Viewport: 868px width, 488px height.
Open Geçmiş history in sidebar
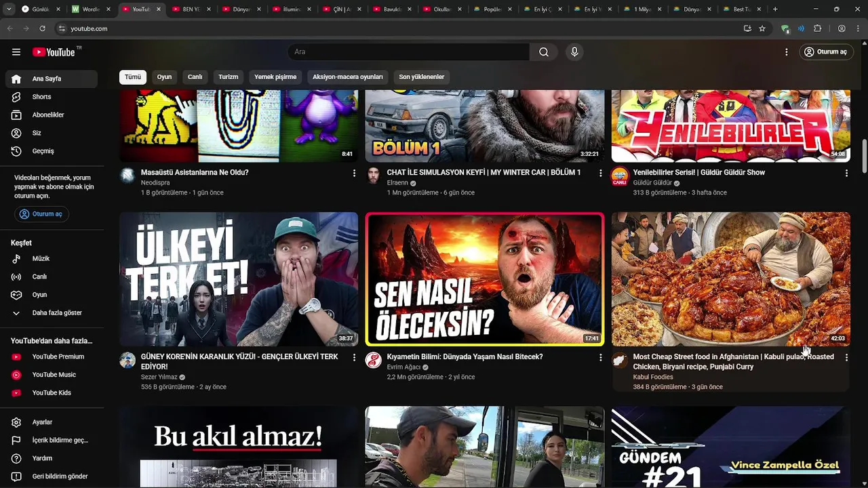pos(52,151)
